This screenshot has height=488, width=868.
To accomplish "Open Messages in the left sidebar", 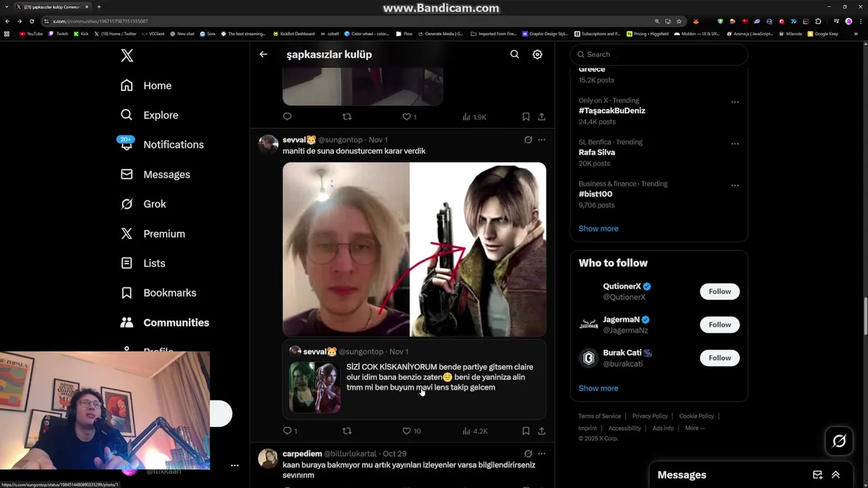I will point(155,174).
